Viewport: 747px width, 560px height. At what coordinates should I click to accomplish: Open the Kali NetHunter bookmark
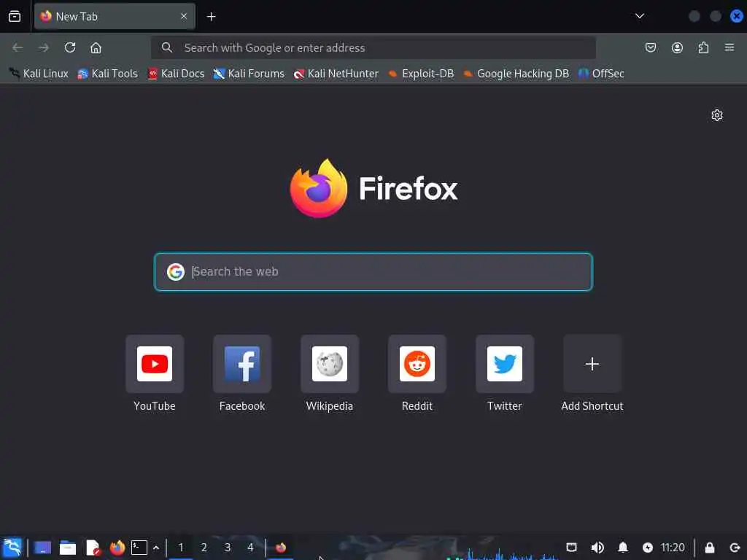[x=336, y=74]
